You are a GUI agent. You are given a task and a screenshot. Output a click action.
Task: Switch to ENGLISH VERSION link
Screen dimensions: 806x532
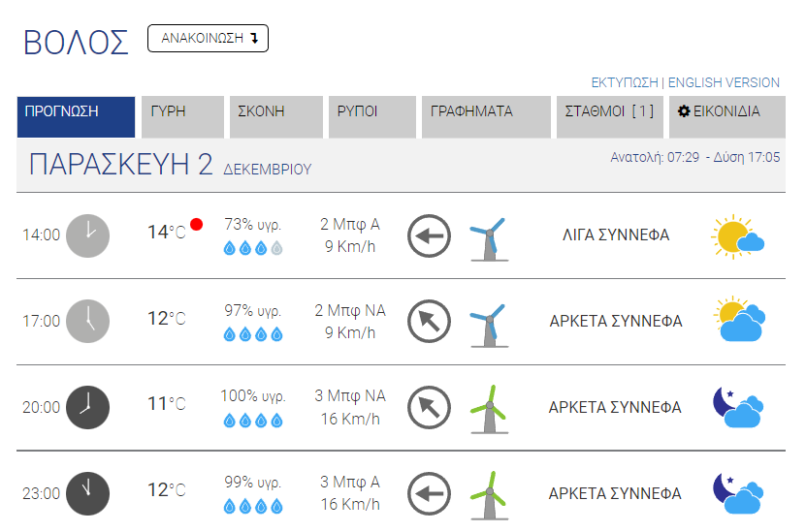pos(724,82)
